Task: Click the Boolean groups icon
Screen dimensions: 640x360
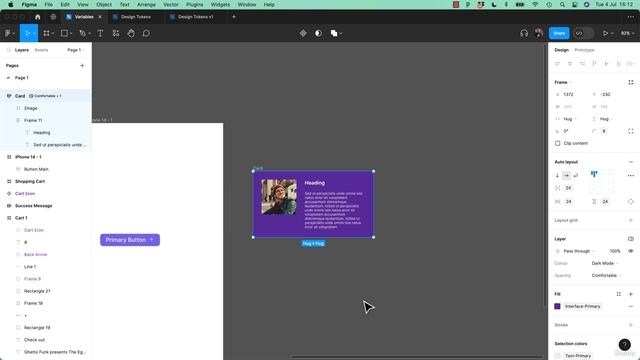Action: click(334, 33)
